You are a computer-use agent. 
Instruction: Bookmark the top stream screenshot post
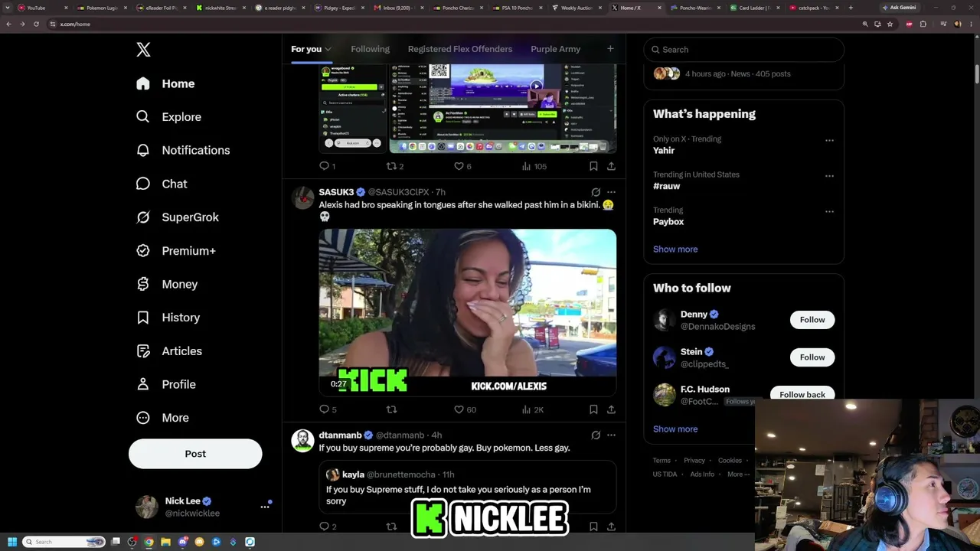point(593,166)
